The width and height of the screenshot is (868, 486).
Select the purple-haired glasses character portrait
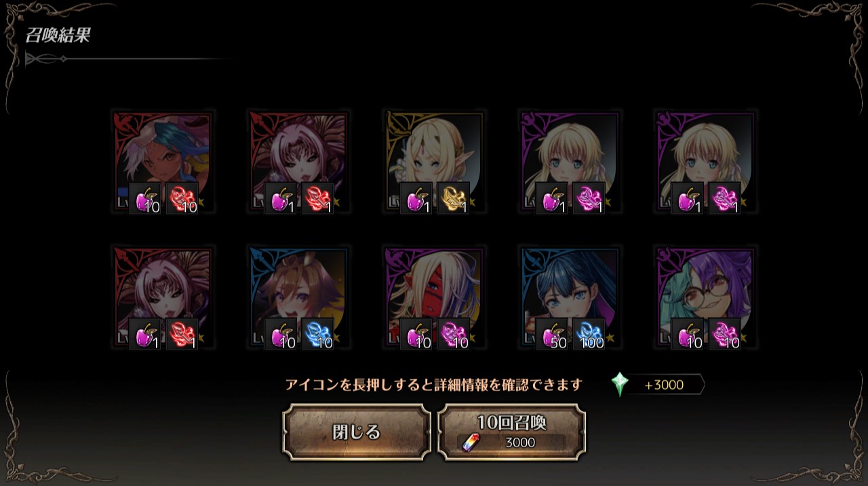705,297
